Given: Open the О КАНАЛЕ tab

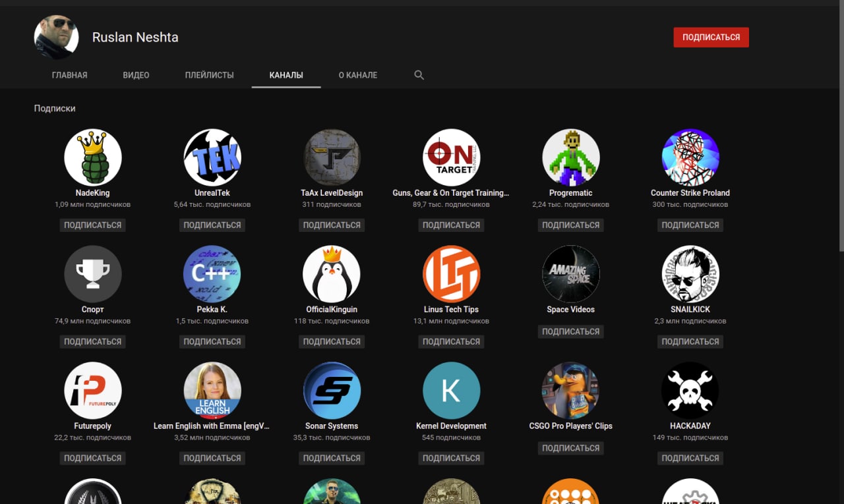Looking at the screenshot, I should 358,75.
